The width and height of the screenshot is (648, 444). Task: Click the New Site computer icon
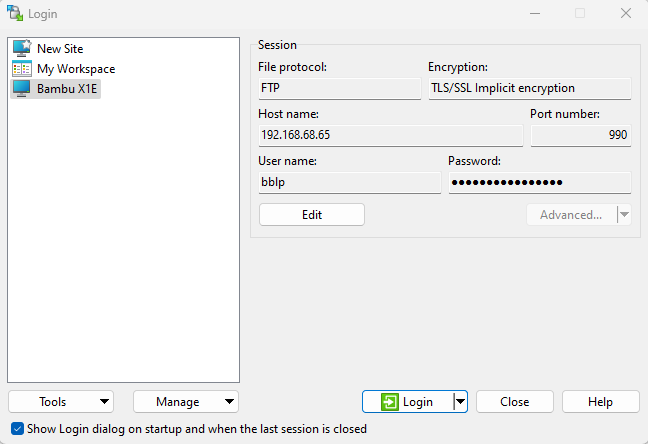point(21,49)
